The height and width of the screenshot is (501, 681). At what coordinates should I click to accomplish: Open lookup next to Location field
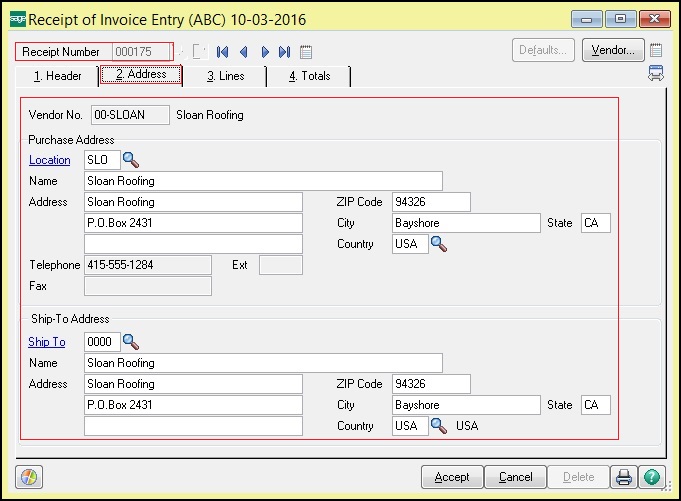[x=132, y=160]
